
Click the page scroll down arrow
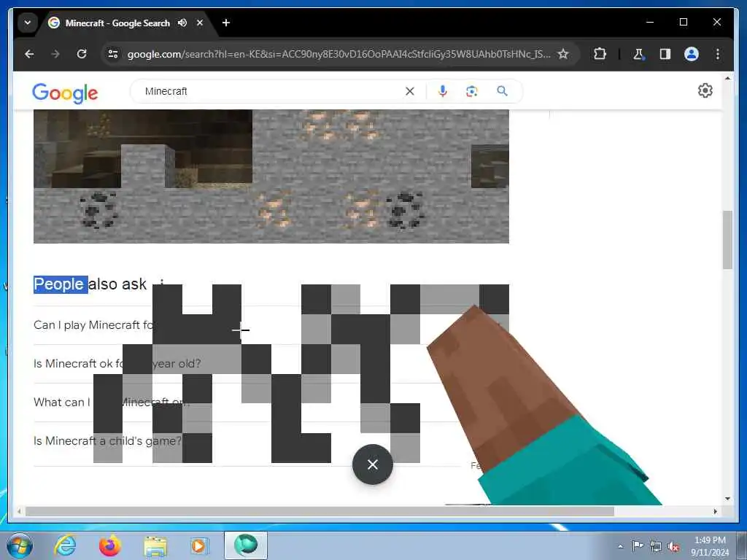727,499
